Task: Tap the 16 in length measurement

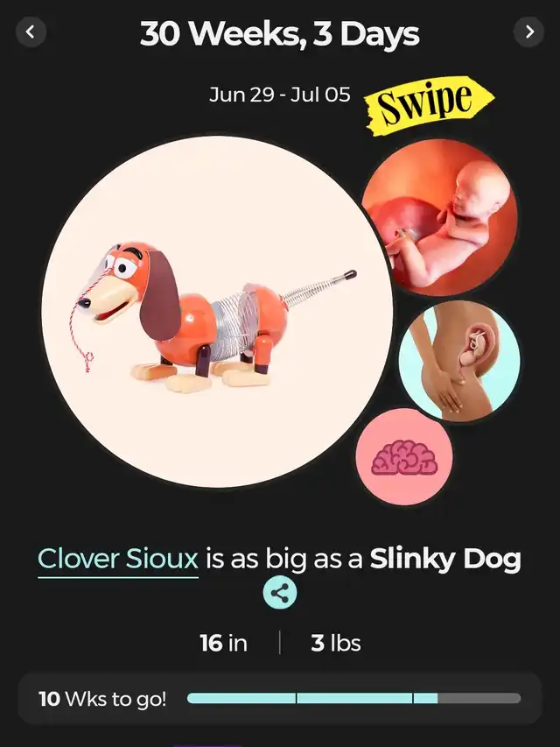Action: (223, 643)
